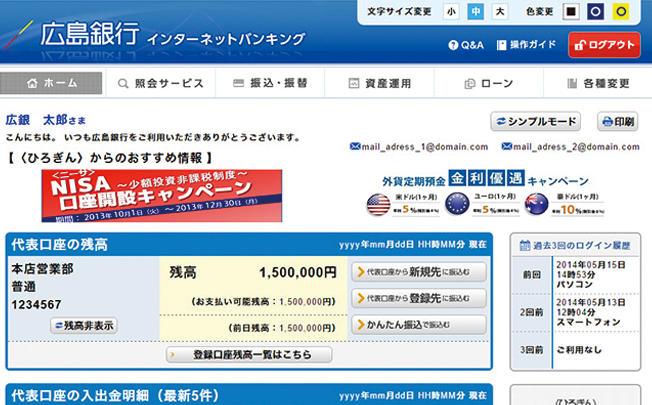Viewport: 652px width, 405px height.
Task: Switch to シンプルモード simple mode
Action: click(536, 121)
